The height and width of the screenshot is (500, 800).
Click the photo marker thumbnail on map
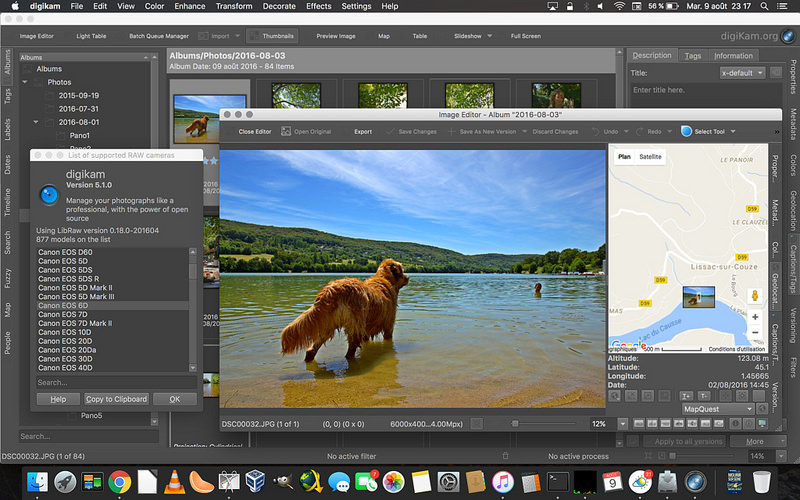[x=698, y=297]
